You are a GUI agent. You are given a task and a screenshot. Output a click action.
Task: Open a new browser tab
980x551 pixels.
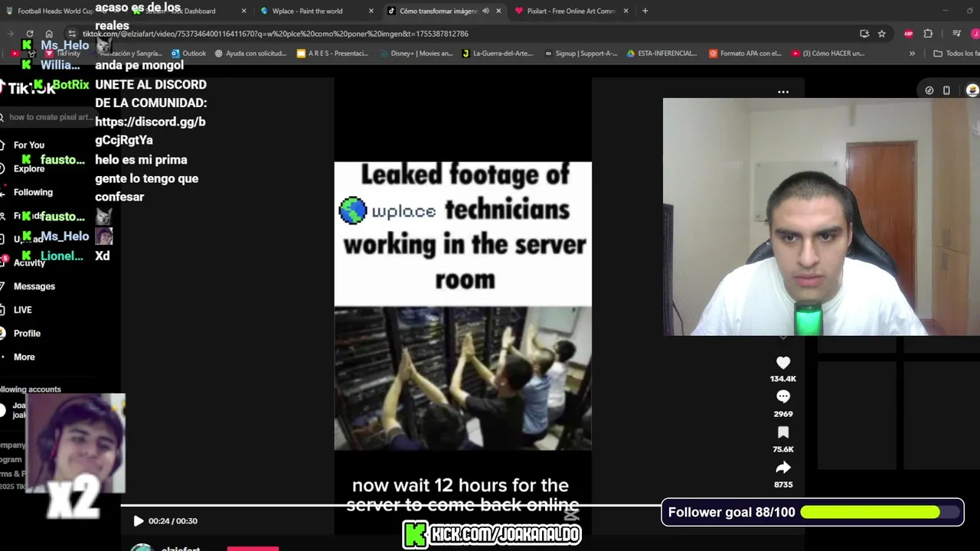pyautogui.click(x=645, y=11)
